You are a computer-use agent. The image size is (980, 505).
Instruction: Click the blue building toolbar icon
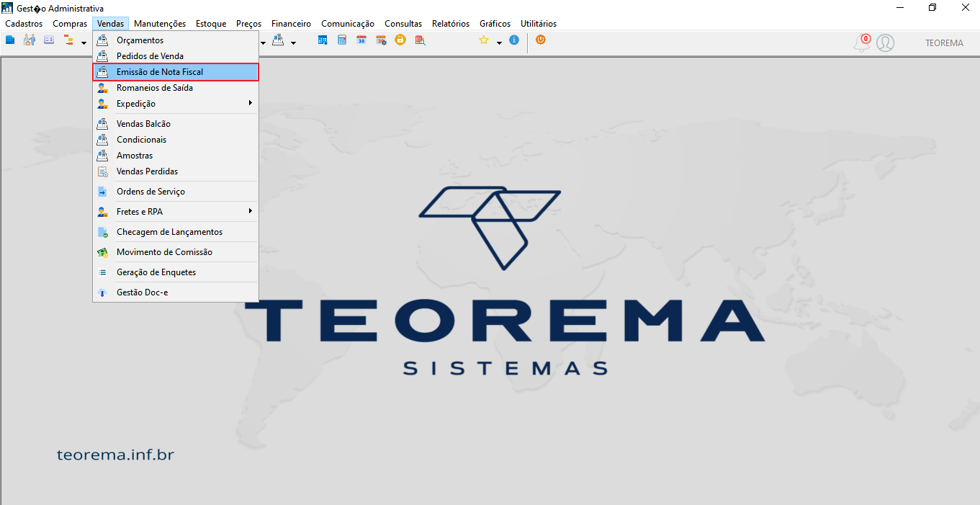tap(10, 40)
